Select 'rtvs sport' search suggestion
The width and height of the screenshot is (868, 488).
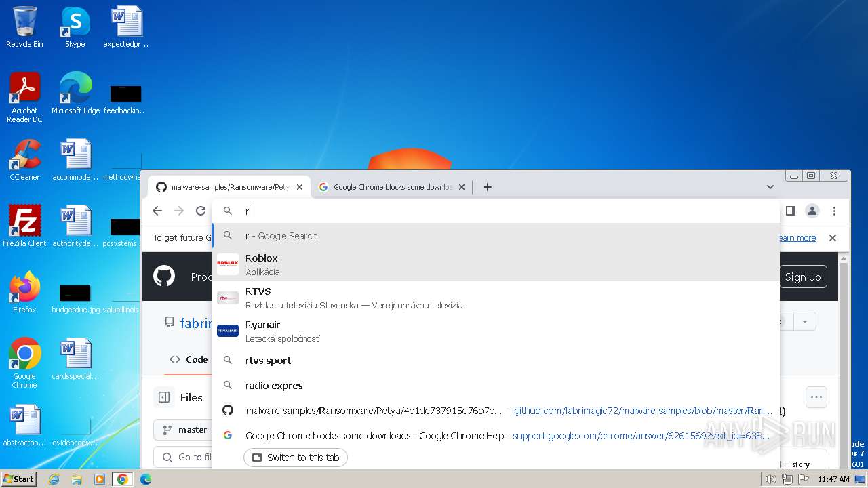coord(496,361)
